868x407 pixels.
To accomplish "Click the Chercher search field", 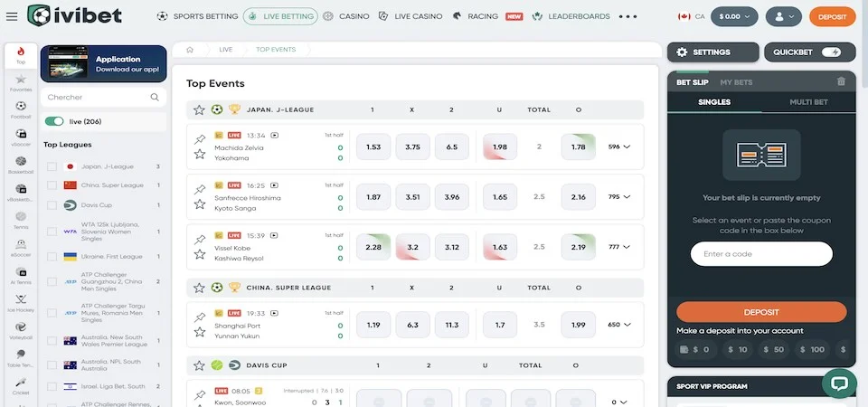I will click(x=103, y=97).
